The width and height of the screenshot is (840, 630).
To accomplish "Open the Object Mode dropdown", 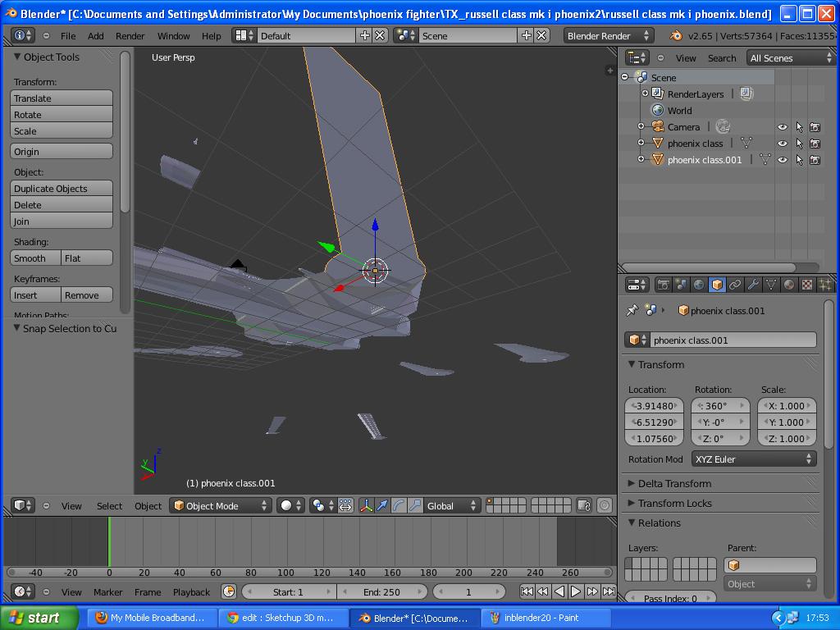I will [x=220, y=506].
